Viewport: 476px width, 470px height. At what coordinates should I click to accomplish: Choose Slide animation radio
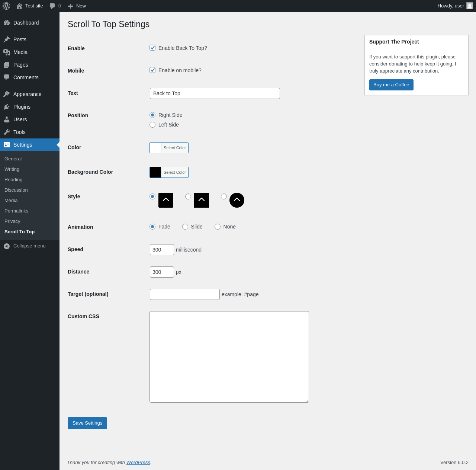185,227
